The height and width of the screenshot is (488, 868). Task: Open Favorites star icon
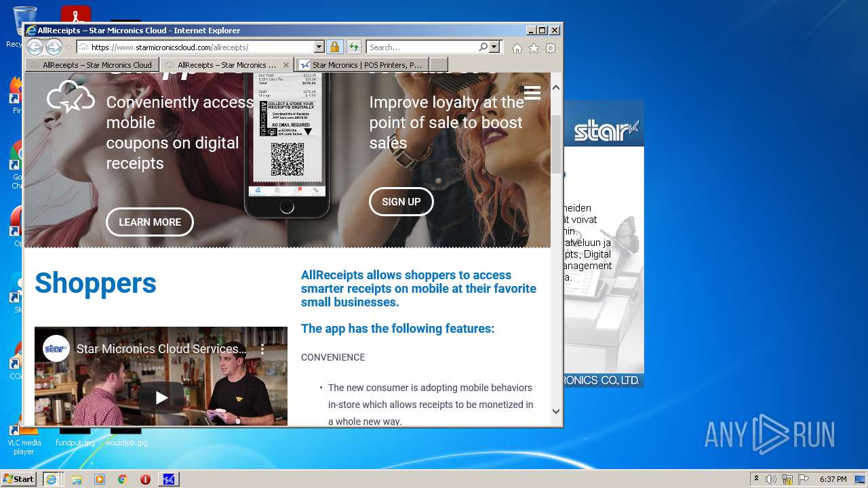(x=534, y=48)
